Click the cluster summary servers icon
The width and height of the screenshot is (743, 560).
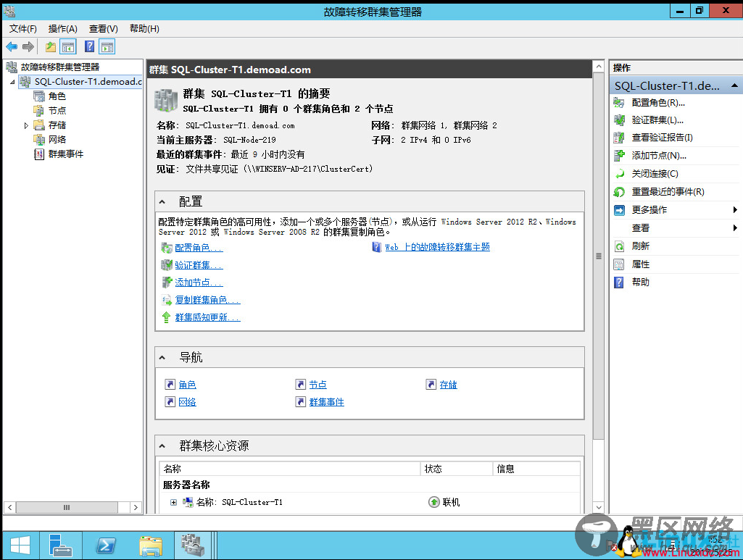pyautogui.click(x=166, y=100)
